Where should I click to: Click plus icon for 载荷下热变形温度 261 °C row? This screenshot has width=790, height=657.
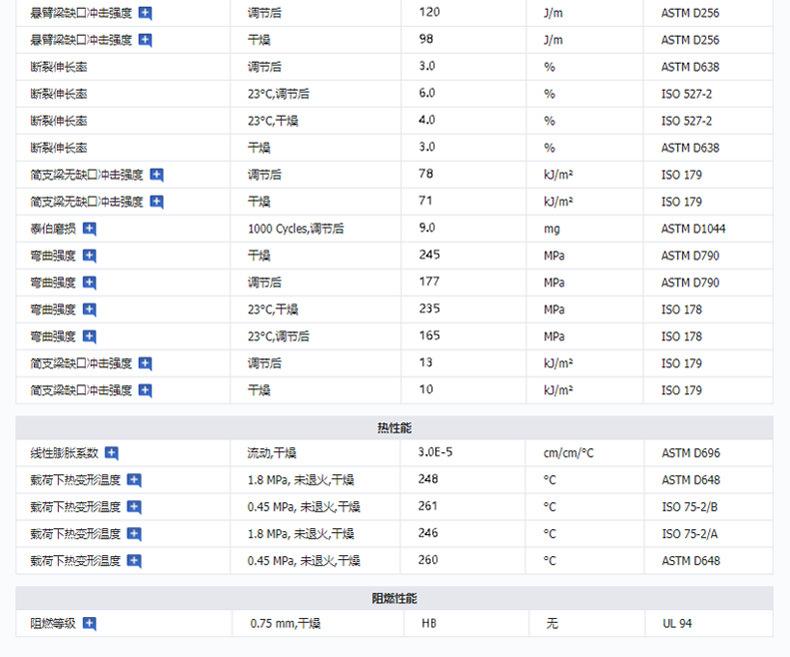pos(134,507)
